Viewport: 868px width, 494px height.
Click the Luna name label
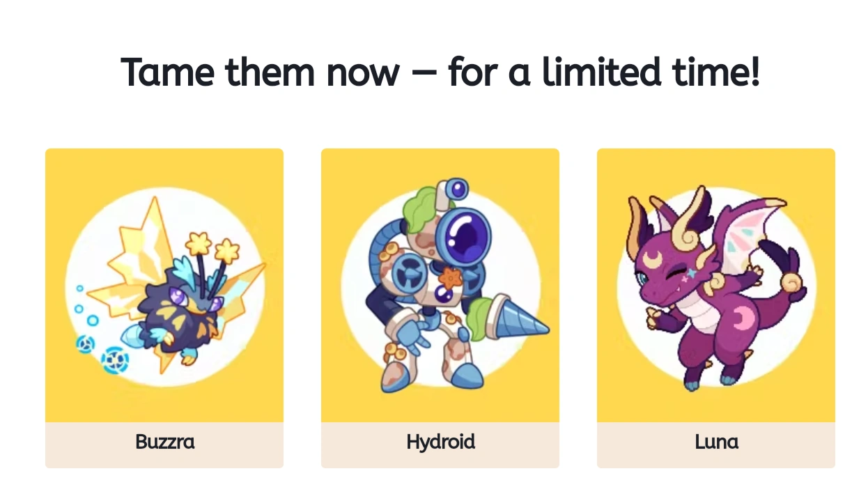pos(715,442)
